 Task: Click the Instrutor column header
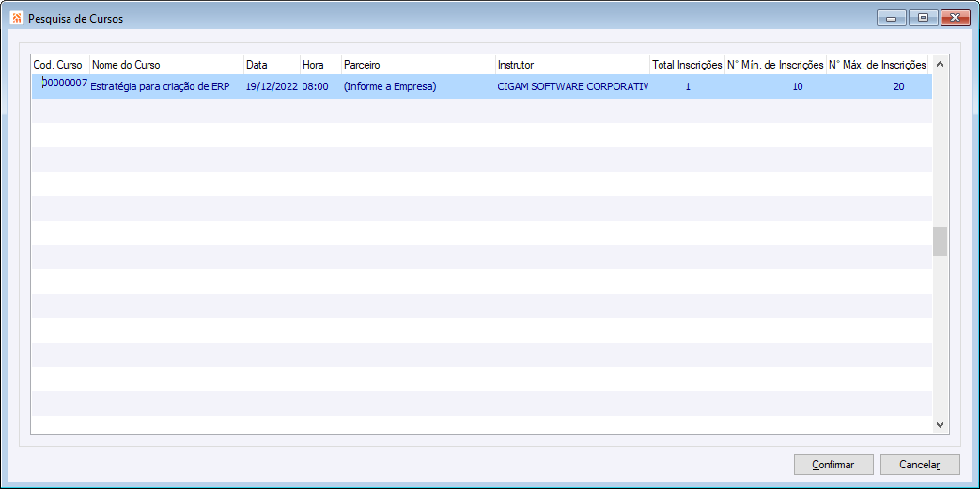point(572,64)
